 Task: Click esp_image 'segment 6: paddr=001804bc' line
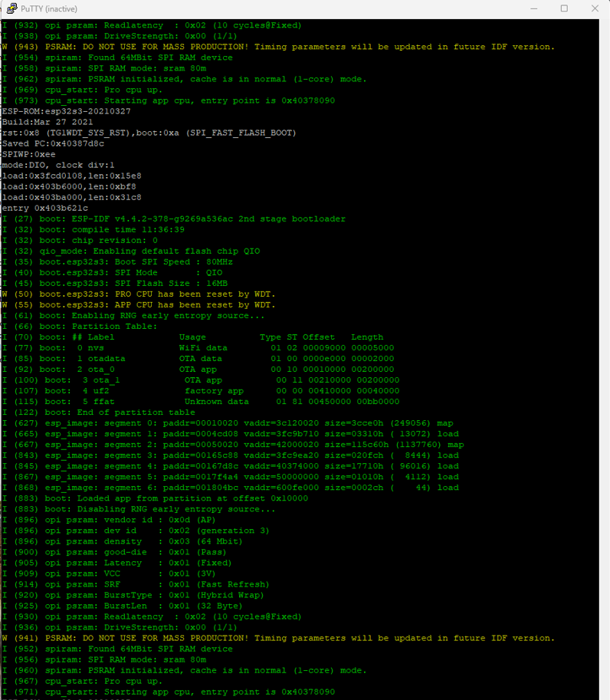pos(230,488)
